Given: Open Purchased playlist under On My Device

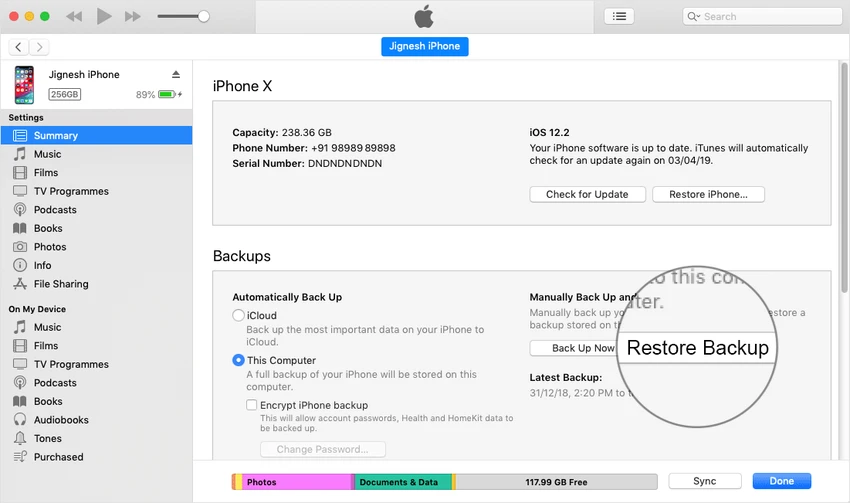Looking at the screenshot, I should click(58, 457).
